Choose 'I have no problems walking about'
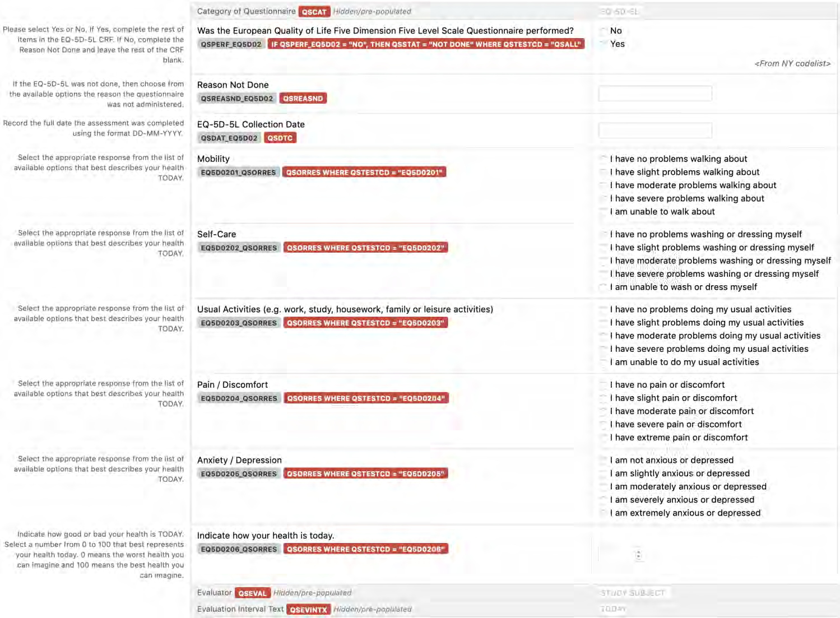840x618 pixels. (x=604, y=159)
